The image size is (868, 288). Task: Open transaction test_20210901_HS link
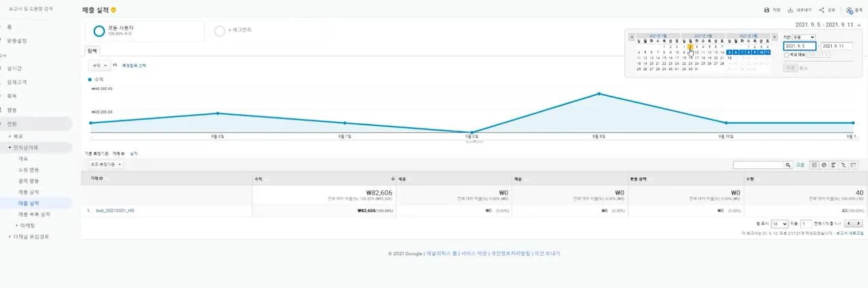click(115, 211)
